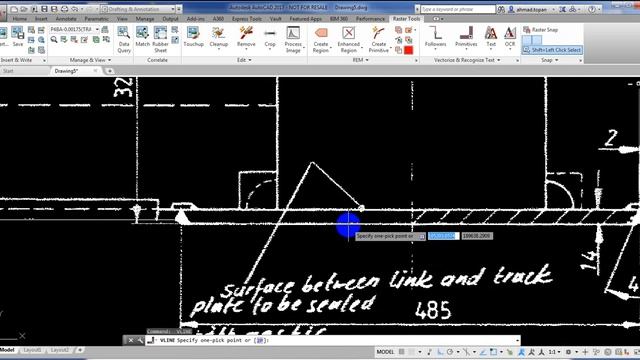The width and height of the screenshot is (640, 360).
Task: Switch to the Layout1 tab
Action: pyautogui.click(x=32, y=350)
